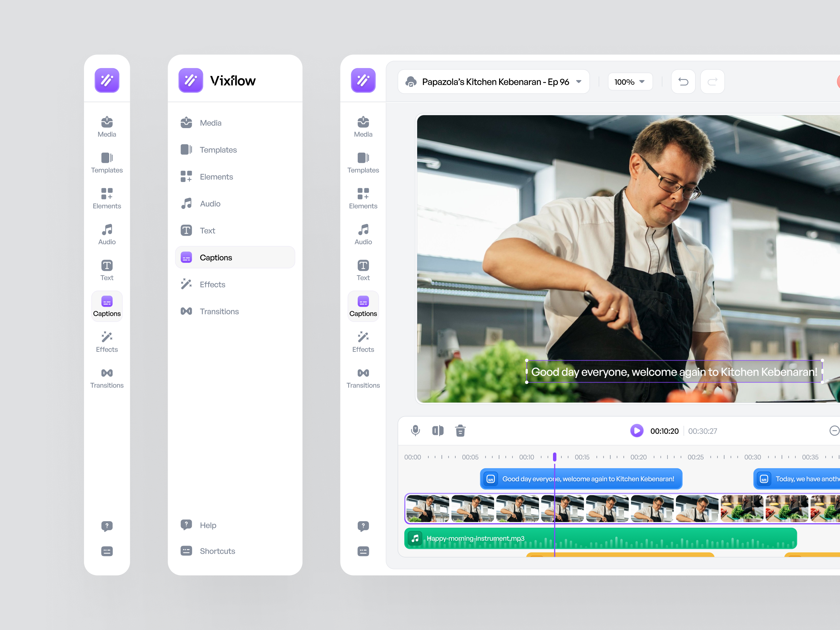Image resolution: width=840 pixels, height=630 pixels.
Task: Open Shortcuts in expanded sidebar
Action: (x=217, y=551)
